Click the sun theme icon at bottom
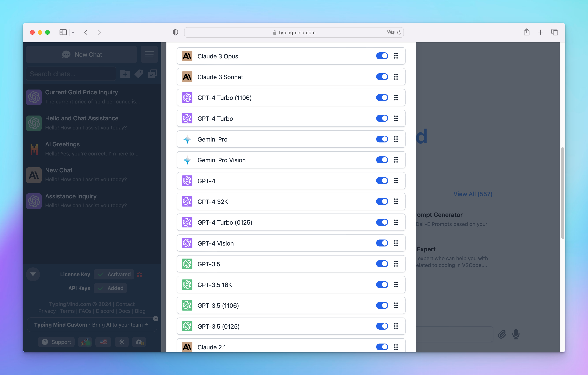 (x=122, y=342)
